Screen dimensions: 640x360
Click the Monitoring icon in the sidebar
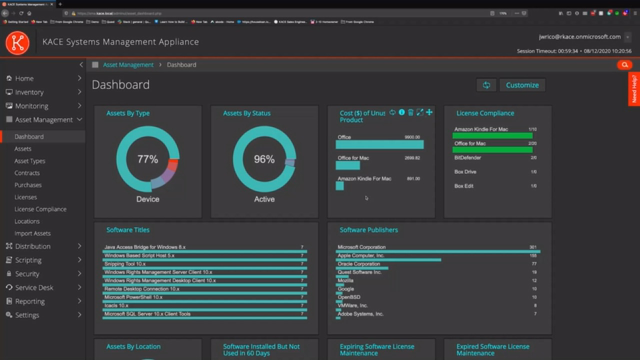[9, 106]
